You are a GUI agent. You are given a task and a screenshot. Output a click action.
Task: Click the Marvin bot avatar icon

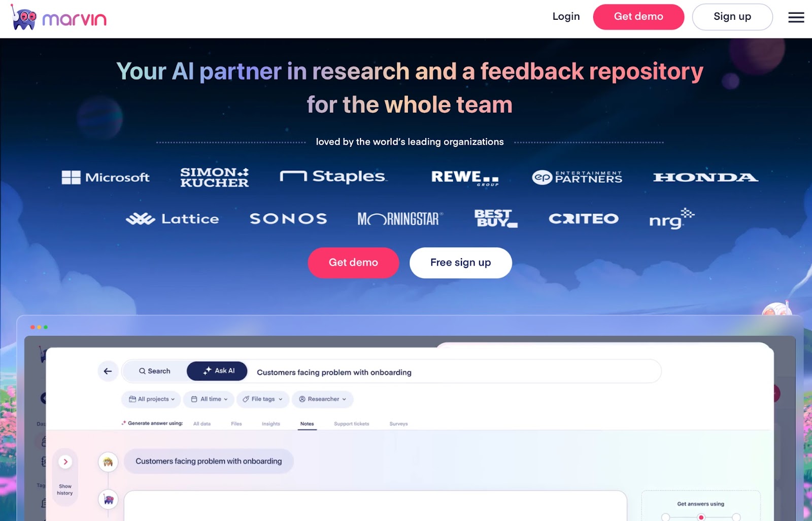point(108,500)
